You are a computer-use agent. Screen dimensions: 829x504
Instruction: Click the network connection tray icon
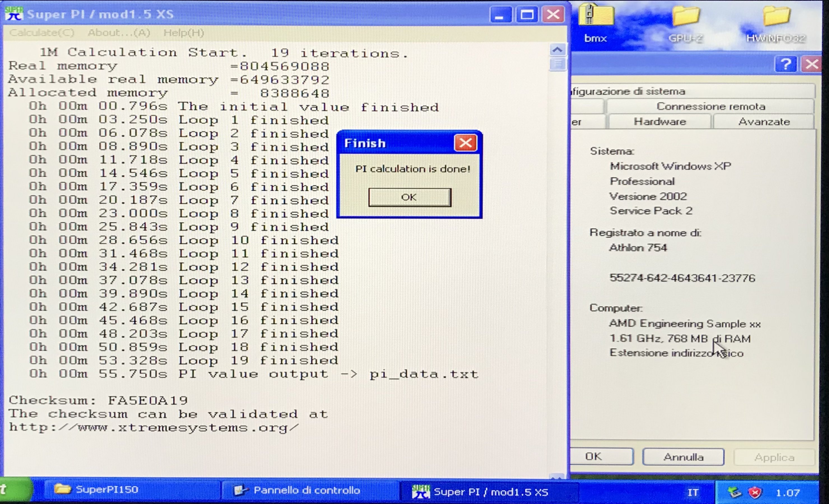(x=735, y=493)
